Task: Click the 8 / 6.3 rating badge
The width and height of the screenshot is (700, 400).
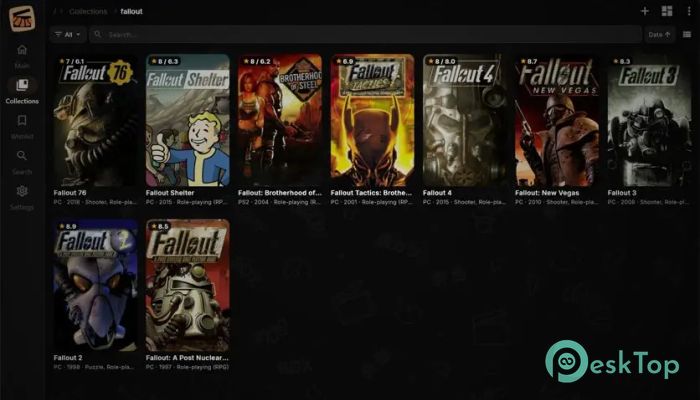Action: coord(165,62)
